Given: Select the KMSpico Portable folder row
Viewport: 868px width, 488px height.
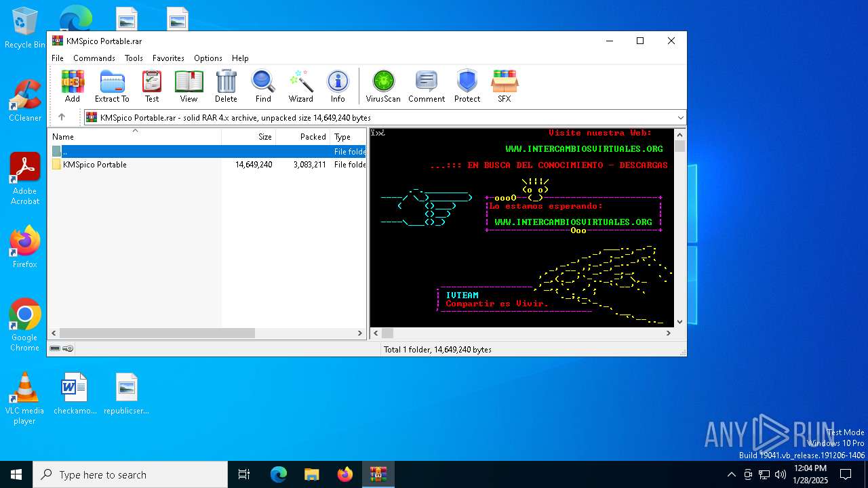Looking at the screenshot, I should (207, 165).
